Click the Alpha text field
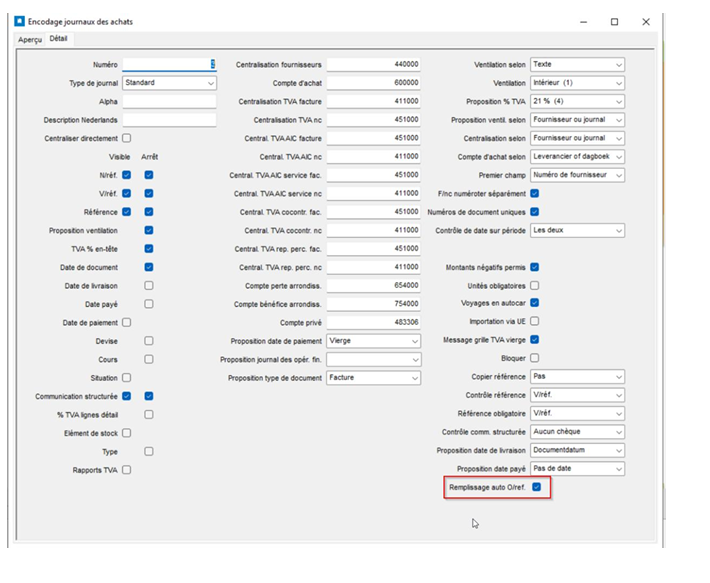The image size is (710, 583). pos(169,101)
